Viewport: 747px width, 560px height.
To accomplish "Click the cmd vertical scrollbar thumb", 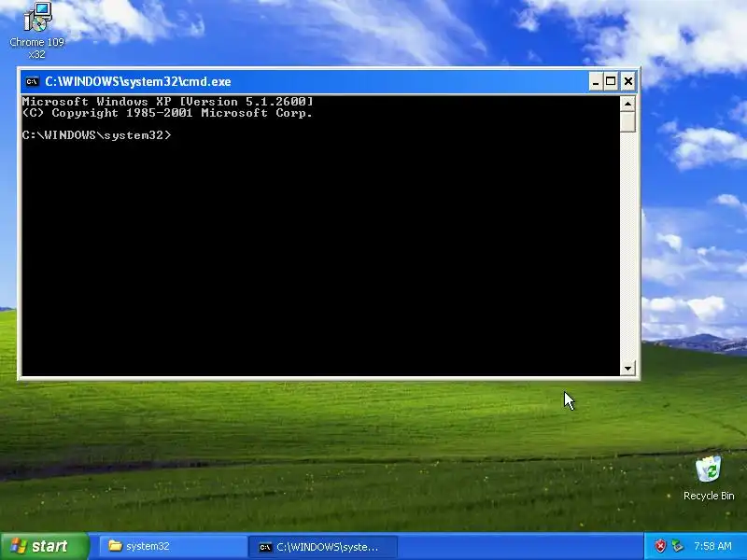I will [x=627, y=122].
